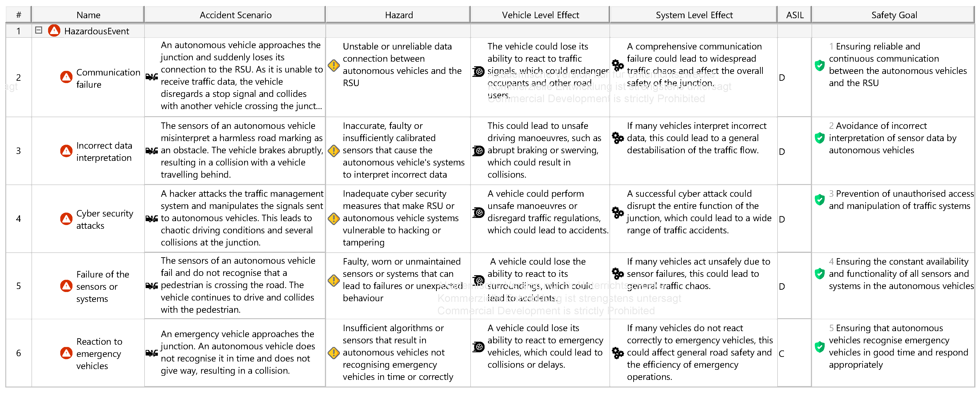Viewport: 980px width, 393px height.
Task: Click green shield icon for safety goal 3
Action: (819, 200)
